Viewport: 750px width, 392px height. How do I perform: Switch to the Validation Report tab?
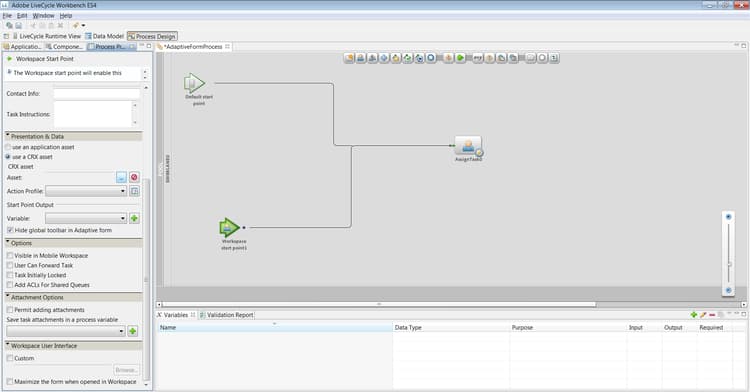(x=226, y=315)
